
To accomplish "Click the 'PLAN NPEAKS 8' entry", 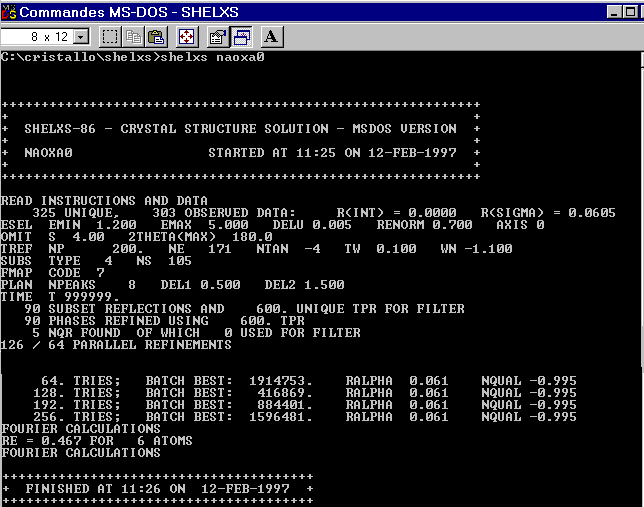I will point(68,284).
